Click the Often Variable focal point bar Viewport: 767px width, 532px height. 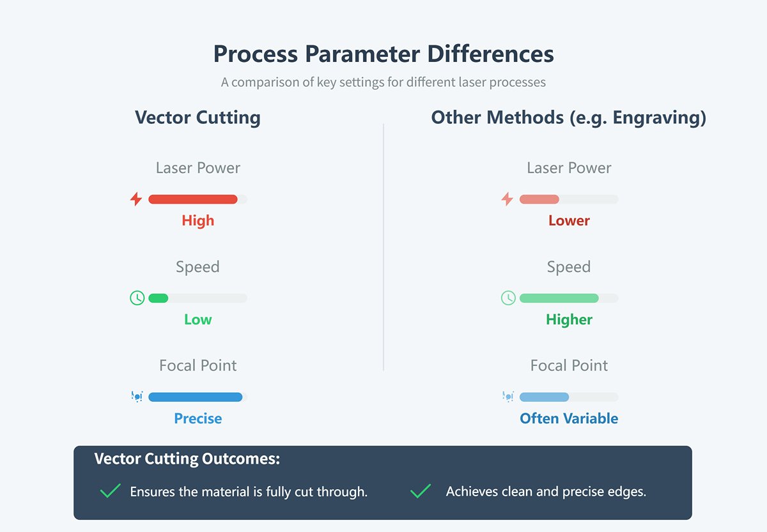point(544,397)
